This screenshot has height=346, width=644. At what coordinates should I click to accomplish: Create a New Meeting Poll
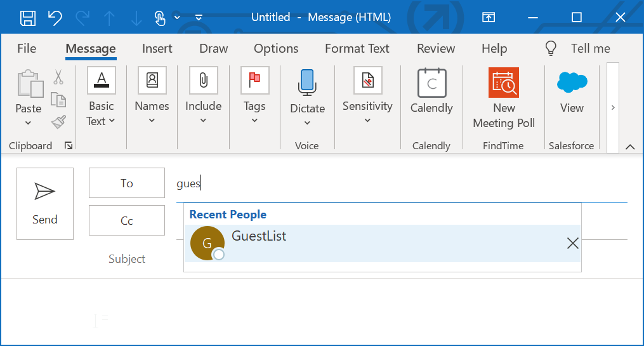pos(504,98)
